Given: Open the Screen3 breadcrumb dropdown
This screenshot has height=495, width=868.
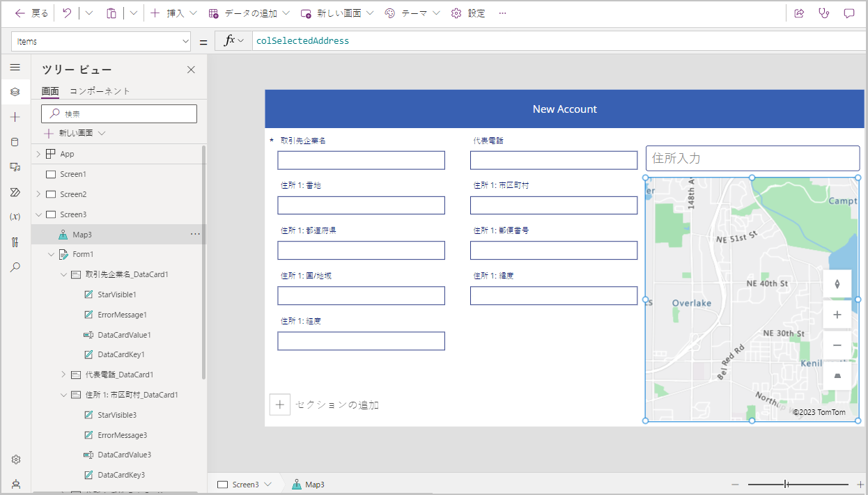Looking at the screenshot, I should click(268, 485).
